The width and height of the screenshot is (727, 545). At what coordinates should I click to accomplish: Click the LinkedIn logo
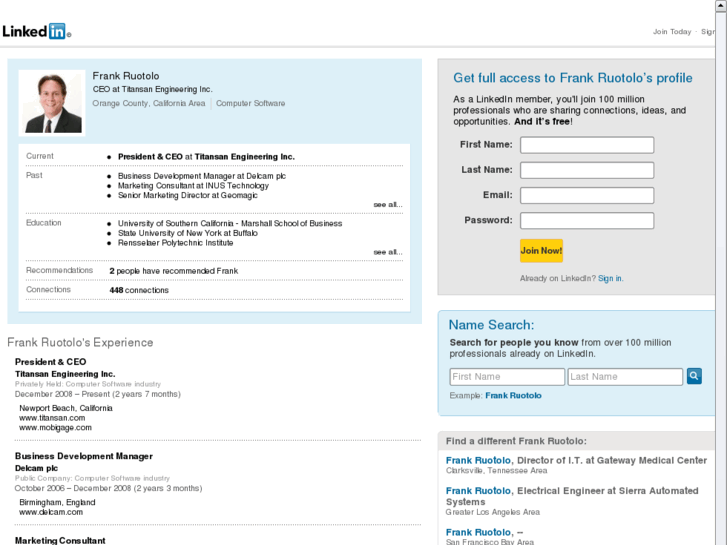coord(36,31)
